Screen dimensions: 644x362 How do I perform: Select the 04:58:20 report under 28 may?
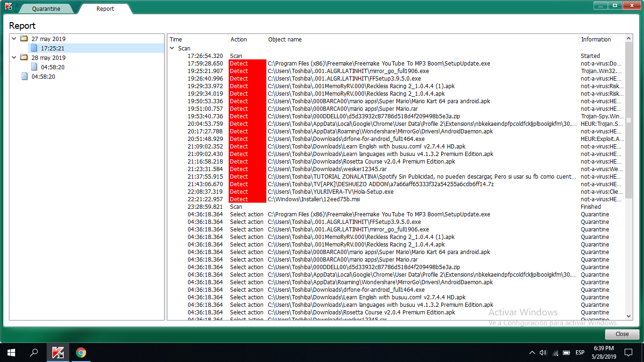tap(52, 67)
